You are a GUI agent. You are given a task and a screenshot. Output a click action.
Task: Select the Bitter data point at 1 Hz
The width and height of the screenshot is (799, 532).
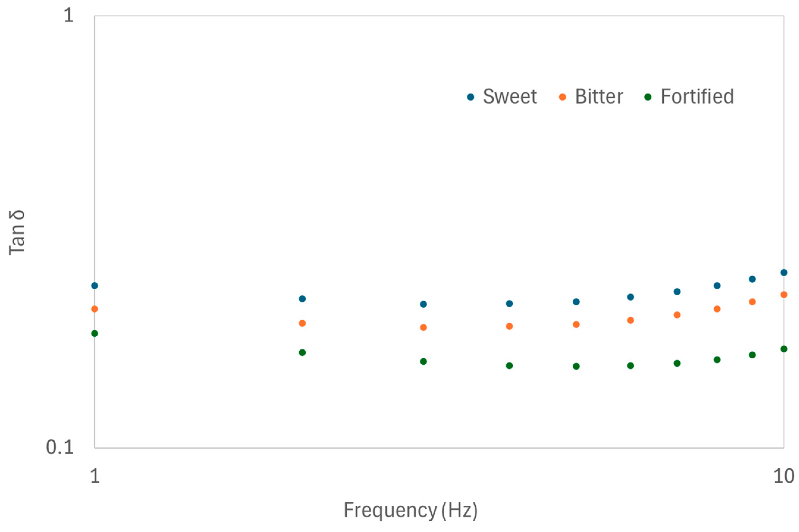coord(95,309)
